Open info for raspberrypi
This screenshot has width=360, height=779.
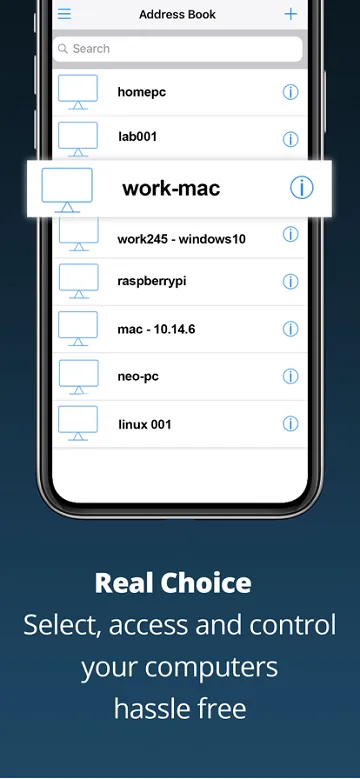tap(290, 281)
